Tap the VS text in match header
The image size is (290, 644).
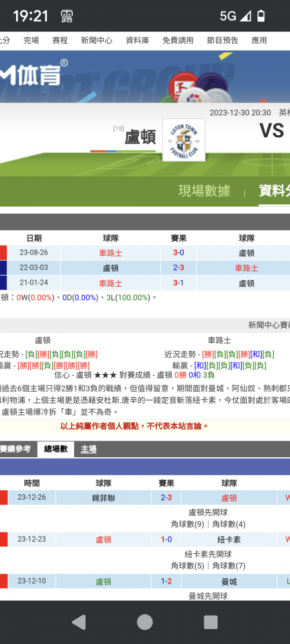pyautogui.click(x=271, y=130)
